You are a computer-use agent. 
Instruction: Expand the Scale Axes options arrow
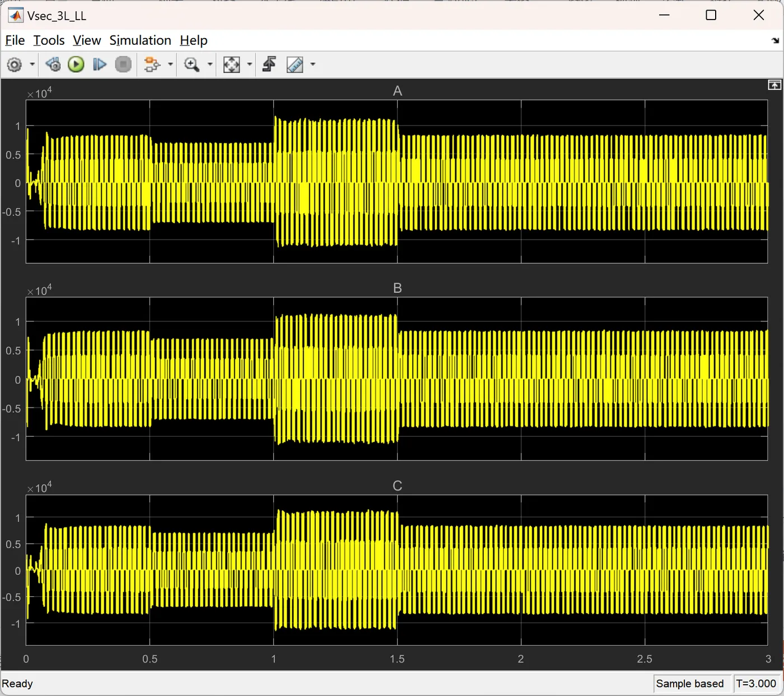pyautogui.click(x=250, y=65)
